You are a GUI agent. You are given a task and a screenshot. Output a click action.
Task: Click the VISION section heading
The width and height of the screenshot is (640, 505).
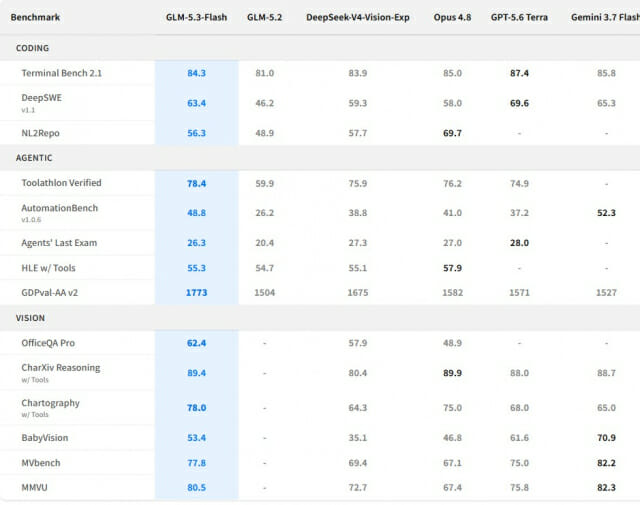click(x=30, y=318)
